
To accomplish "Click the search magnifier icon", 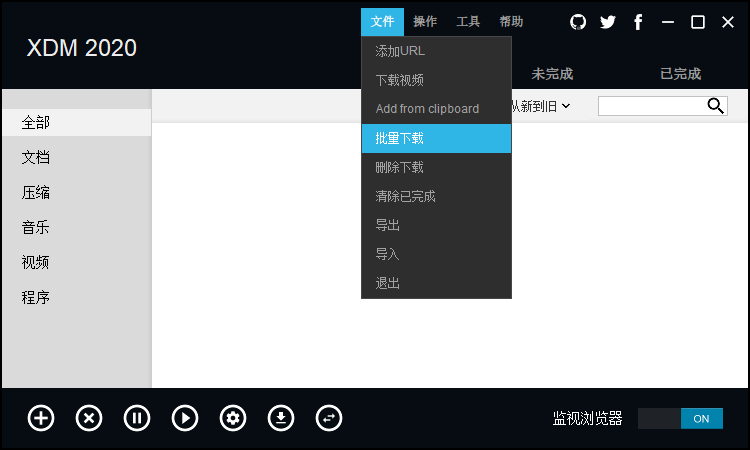I will pyautogui.click(x=716, y=106).
